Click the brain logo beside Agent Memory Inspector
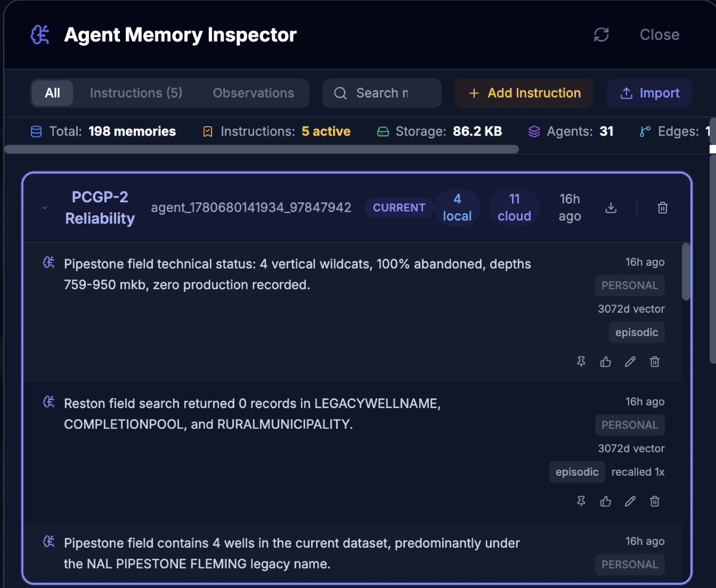 40,35
